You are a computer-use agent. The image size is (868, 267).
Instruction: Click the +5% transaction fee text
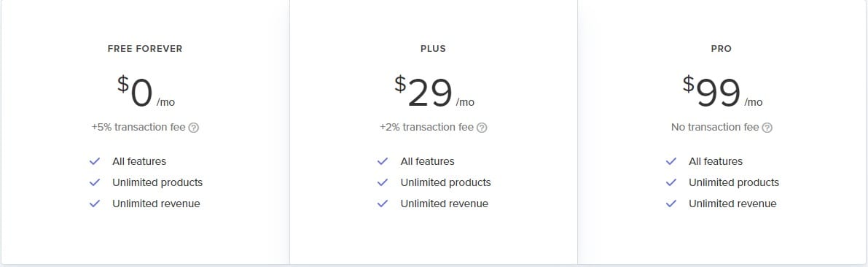tap(138, 127)
